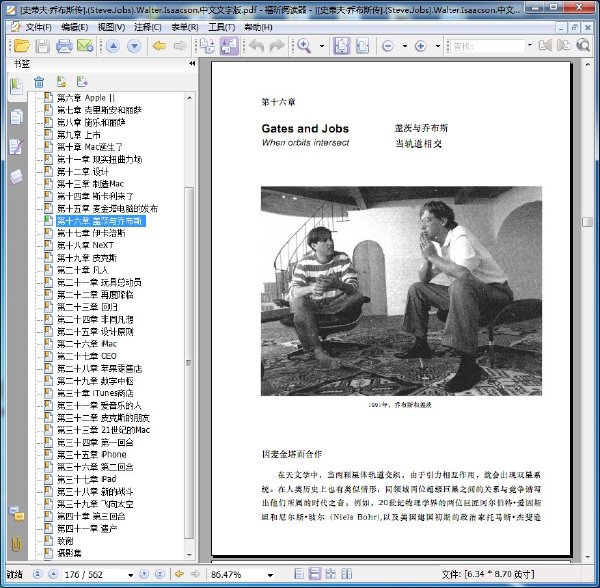The height and width of the screenshot is (588, 600).
Task: Select bookmark 第十章 Mac诞生了
Action: [90, 147]
